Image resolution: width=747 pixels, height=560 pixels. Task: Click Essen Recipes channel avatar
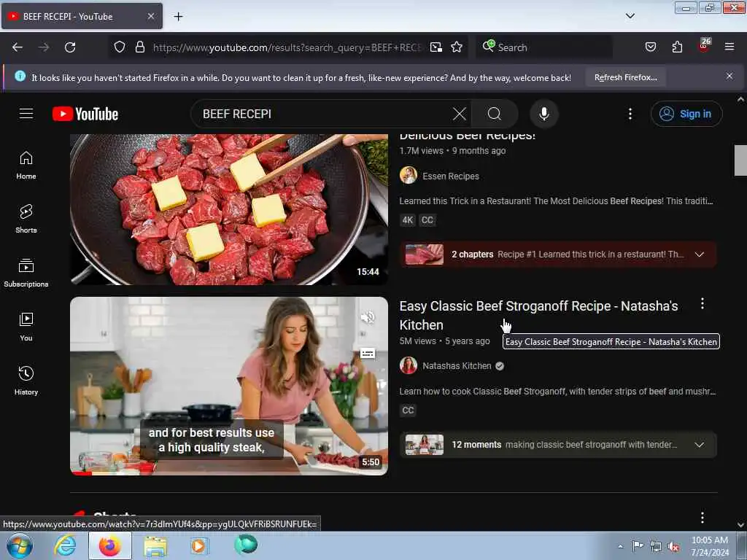(x=409, y=175)
